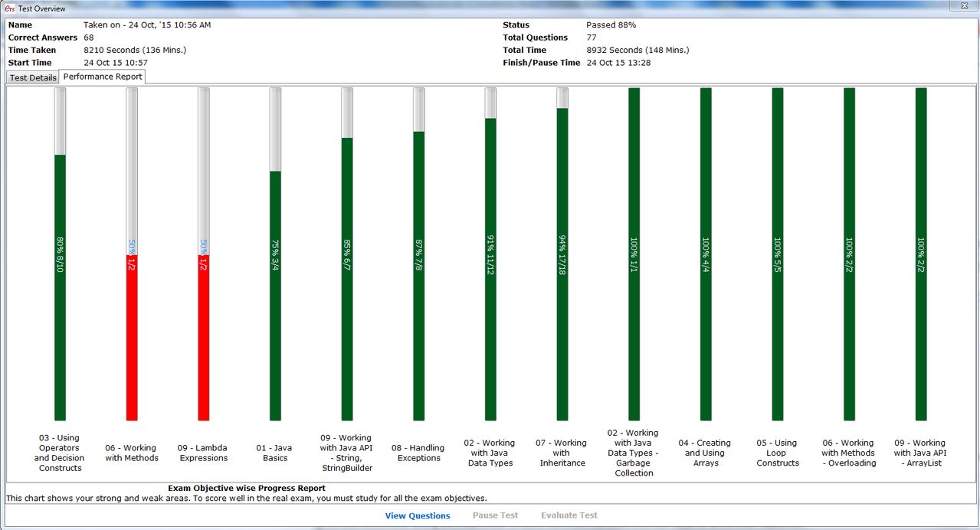The width and height of the screenshot is (980, 530).
Task: Click the 'Exam Objective wise Progress Report' heading
Action: point(247,488)
